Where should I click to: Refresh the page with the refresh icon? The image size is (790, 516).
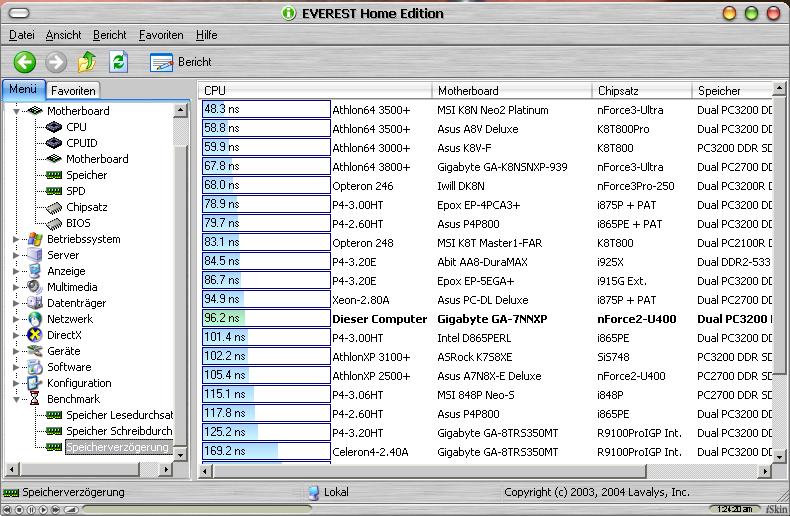pyautogui.click(x=118, y=62)
